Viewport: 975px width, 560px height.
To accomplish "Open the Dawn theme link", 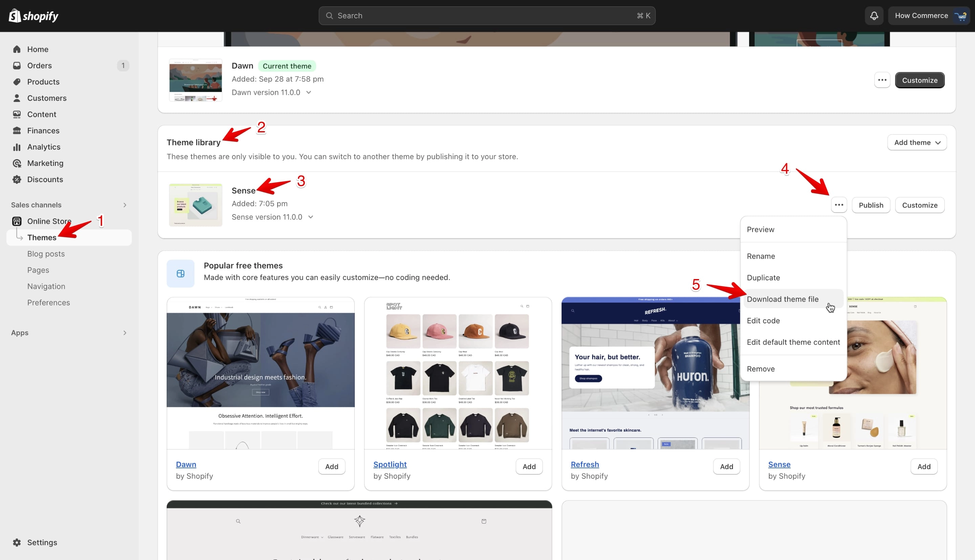I will [186, 464].
